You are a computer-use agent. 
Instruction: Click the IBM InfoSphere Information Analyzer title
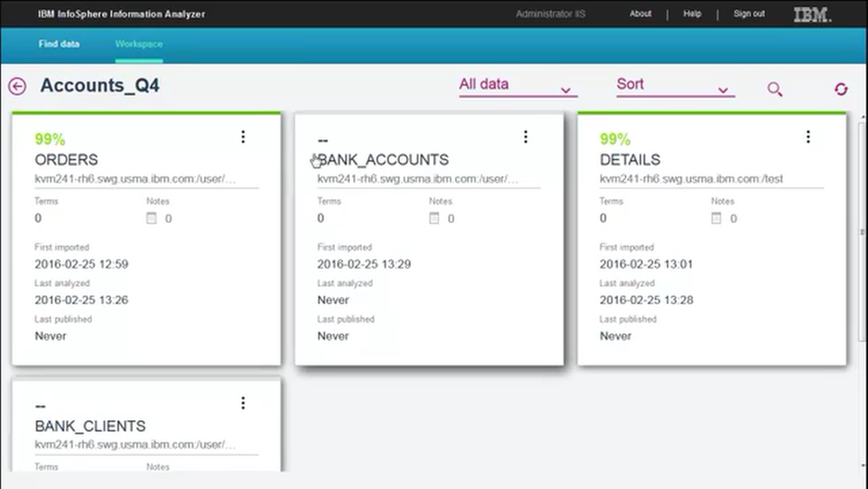[x=122, y=14]
